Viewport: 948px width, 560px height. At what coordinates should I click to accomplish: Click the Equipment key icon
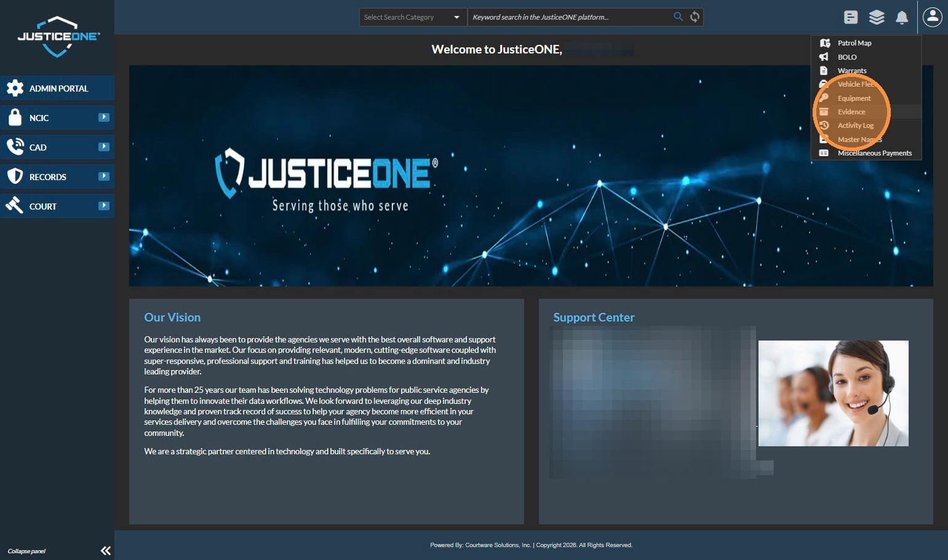824,98
